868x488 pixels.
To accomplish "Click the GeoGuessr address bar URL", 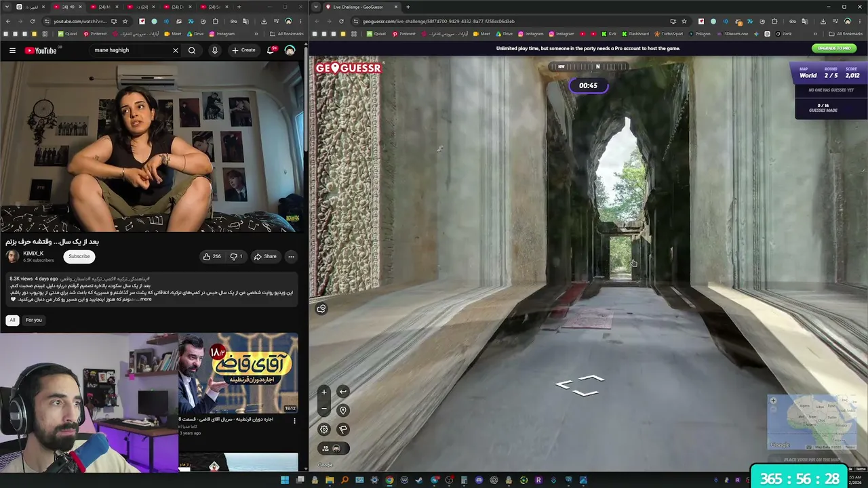I will 439,21.
